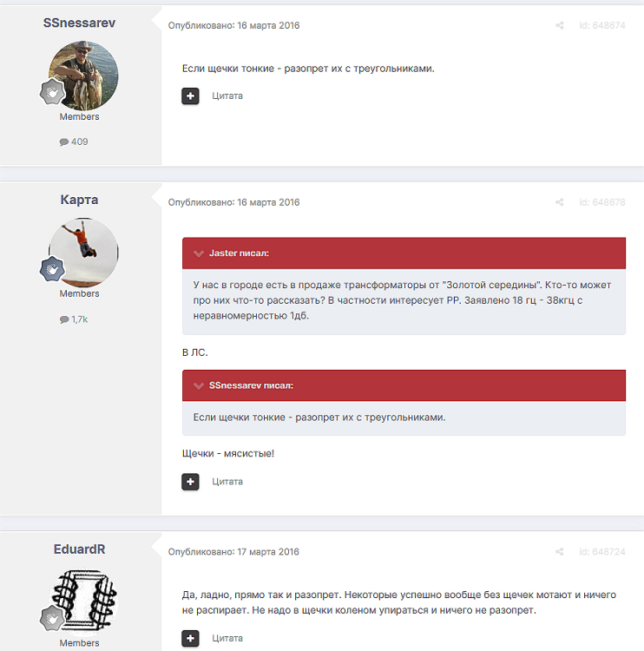The image size is (644, 651).
Task: Open EduardR's profile via username
Action: click(x=79, y=549)
